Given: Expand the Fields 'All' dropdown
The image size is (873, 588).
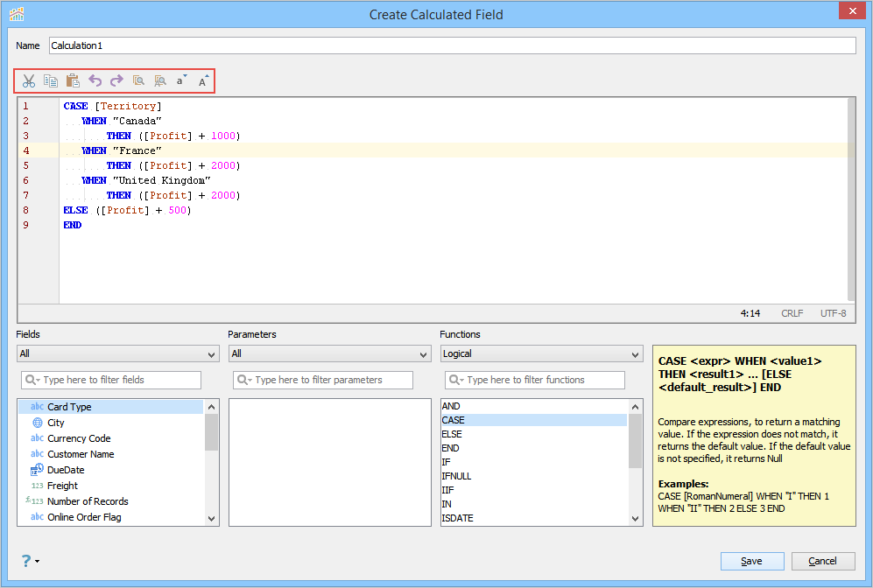Looking at the screenshot, I should point(117,353).
